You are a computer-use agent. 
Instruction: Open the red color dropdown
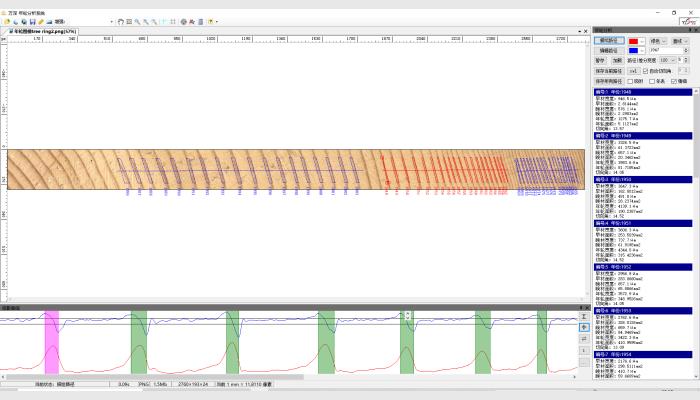[641, 41]
